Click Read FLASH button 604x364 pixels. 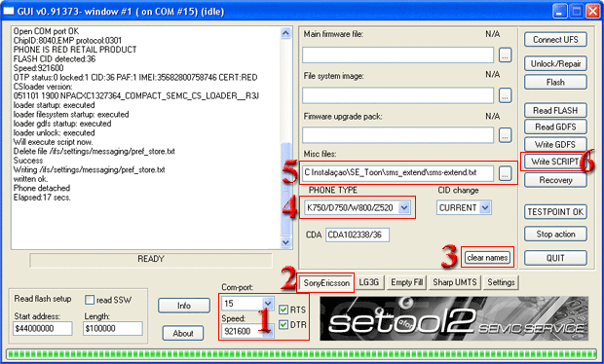point(555,110)
